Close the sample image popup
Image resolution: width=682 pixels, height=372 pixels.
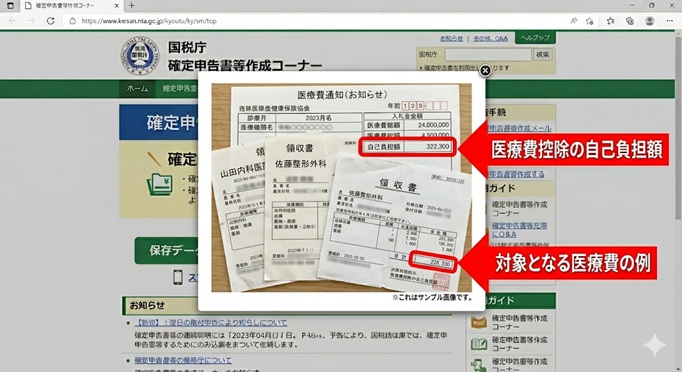tap(485, 70)
